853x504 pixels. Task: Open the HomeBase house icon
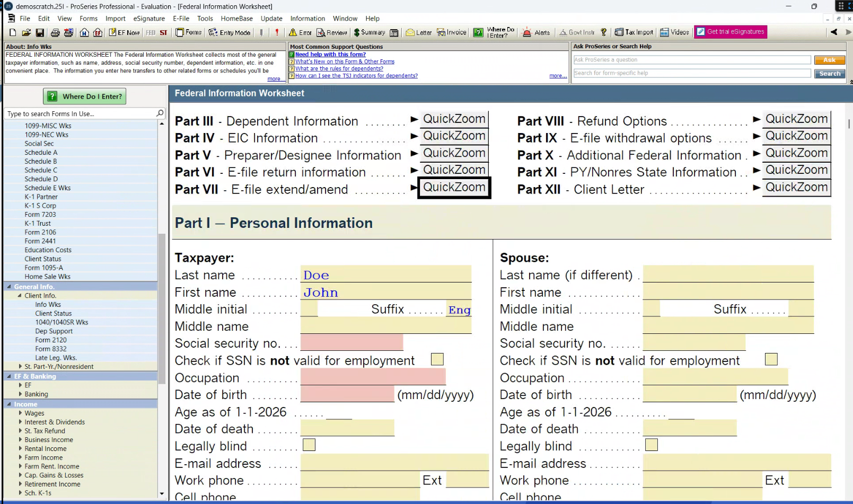[x=84, y=32]
